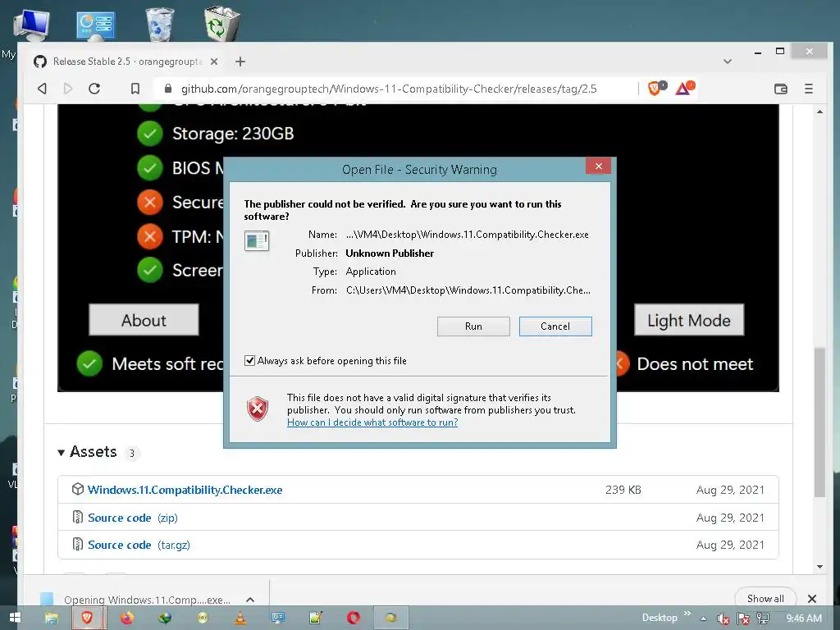Click the 9:46 AM taskbar clock
Image resolution: width=840 pixels, height=630 pixels.
(804, 619)
